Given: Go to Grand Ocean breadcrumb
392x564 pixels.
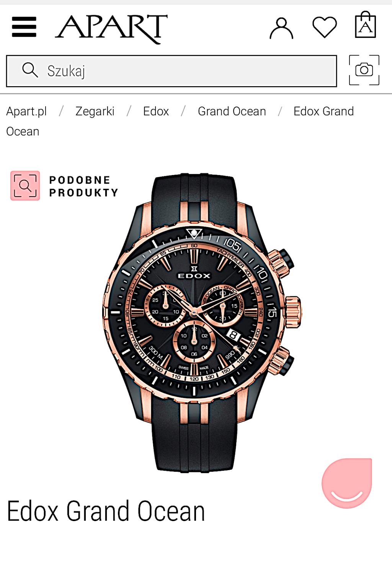Looking at the screenshot, I should pyautogui.click(x=232, y=111).
